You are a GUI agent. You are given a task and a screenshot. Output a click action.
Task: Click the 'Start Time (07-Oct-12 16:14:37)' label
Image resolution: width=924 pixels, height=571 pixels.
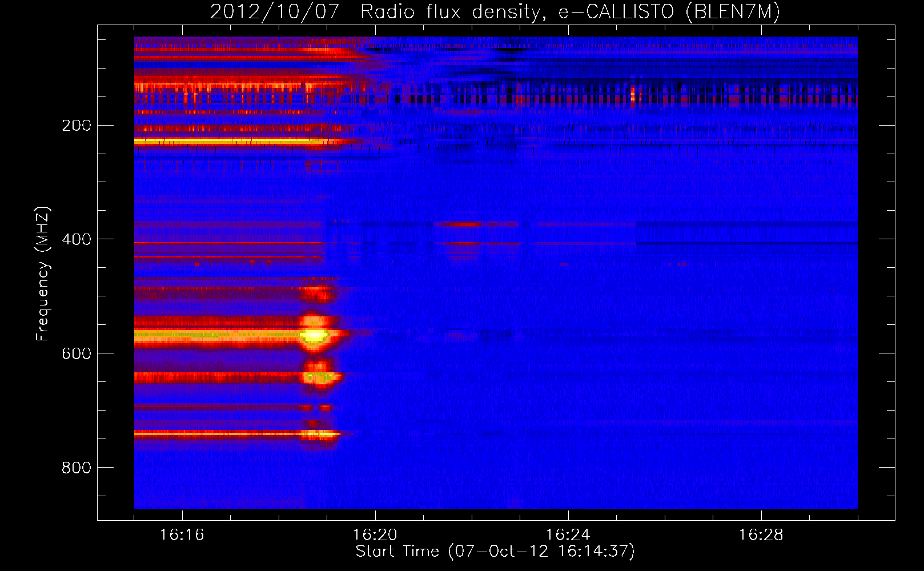[495, 551]
